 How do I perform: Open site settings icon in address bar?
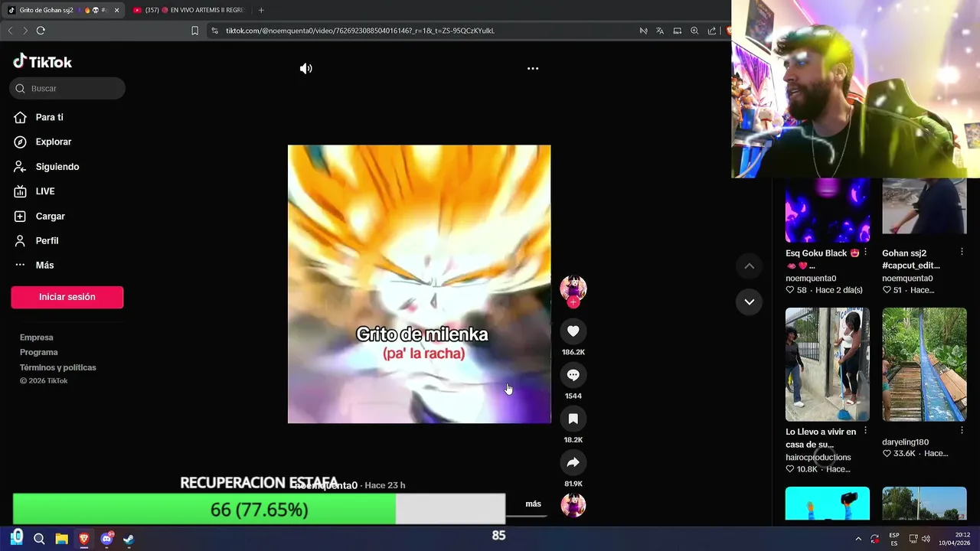214,31
